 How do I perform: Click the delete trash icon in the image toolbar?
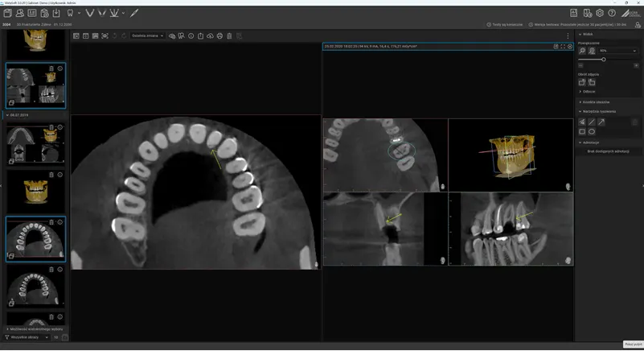tap(229, 36)
